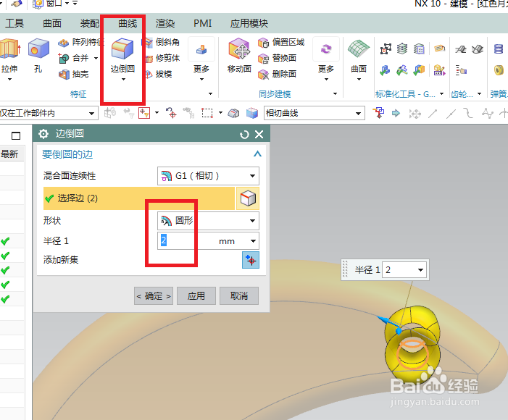Select the Extrude (拉伸) tool
Screen dimensions: 508x420
tap(9, 55)
